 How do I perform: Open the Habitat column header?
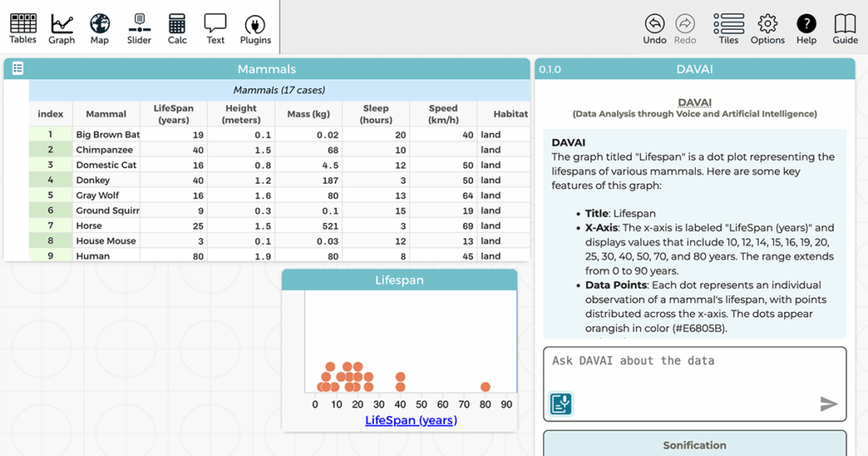504,114
